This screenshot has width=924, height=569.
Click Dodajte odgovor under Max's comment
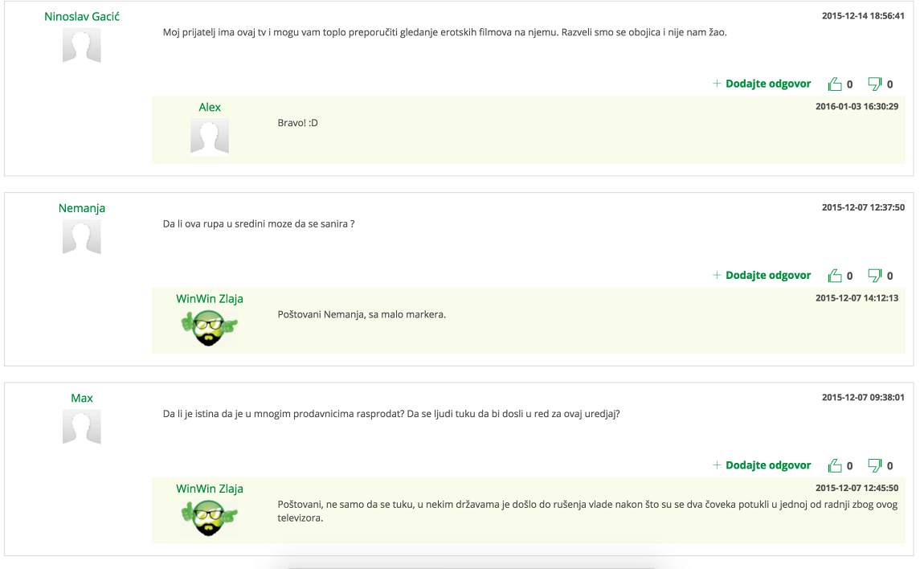(x=762, y=465)
